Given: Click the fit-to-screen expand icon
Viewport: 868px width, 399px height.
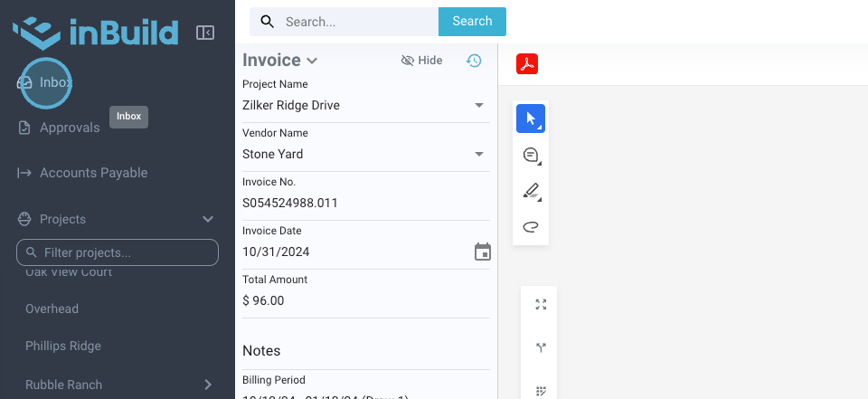Looking at the screenshot, I should (541, 305).
